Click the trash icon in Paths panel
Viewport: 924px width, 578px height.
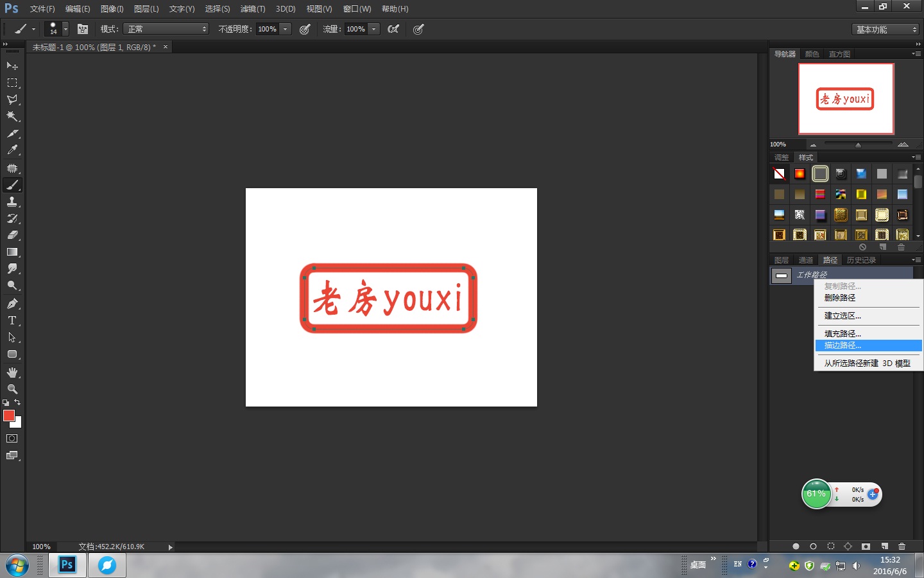[x=902, y=547]
